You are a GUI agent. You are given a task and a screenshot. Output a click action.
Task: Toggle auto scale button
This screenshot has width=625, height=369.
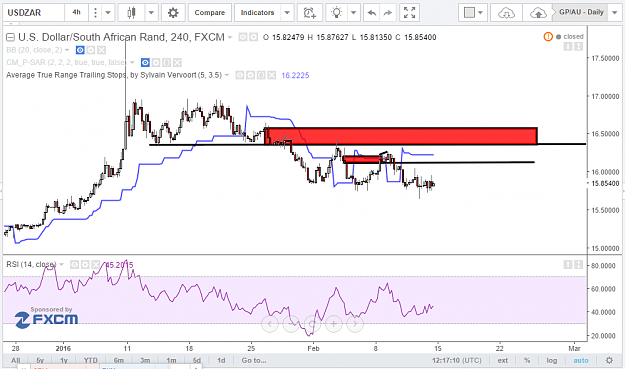point(581,360)
